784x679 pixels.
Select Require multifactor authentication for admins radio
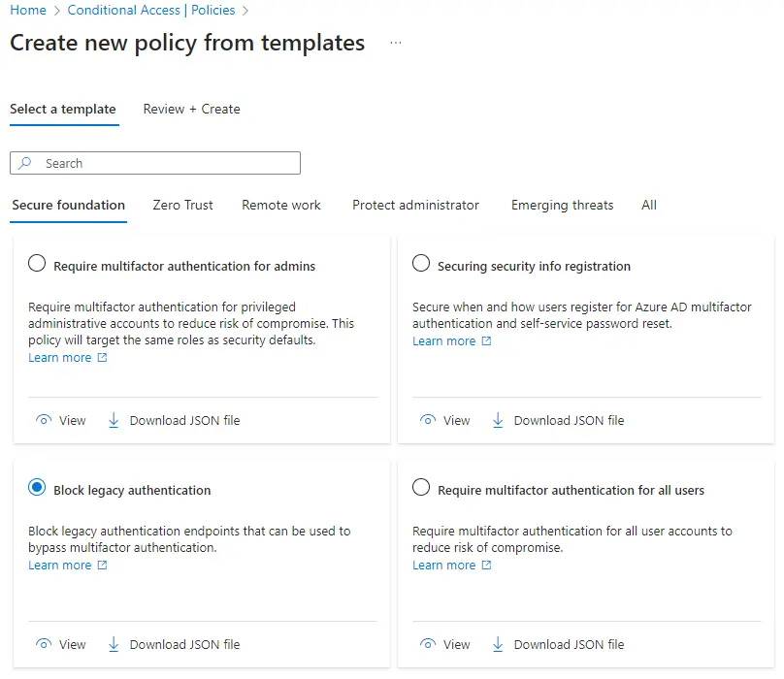(37, 264)
